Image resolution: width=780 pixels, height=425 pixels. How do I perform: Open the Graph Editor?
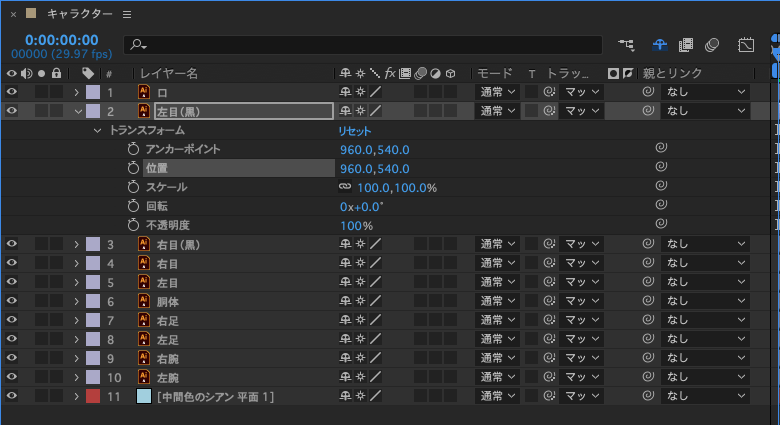(746, 45)
